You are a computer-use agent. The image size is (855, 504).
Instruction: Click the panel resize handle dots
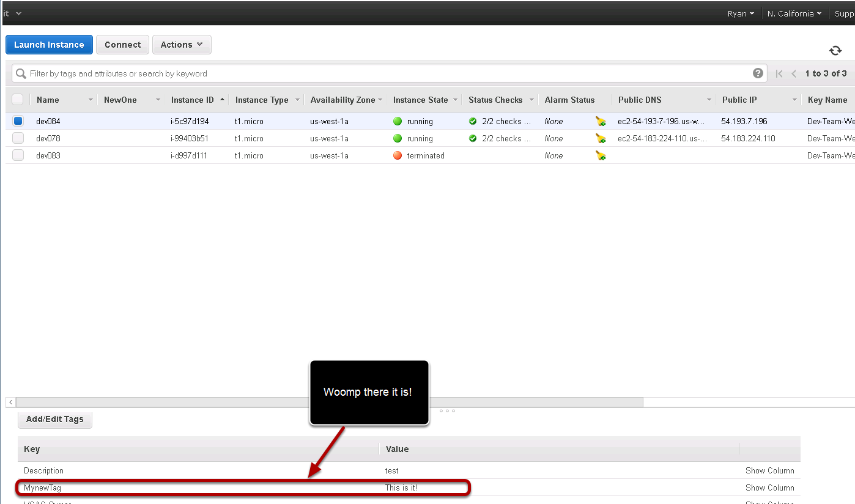coord(447,410)
